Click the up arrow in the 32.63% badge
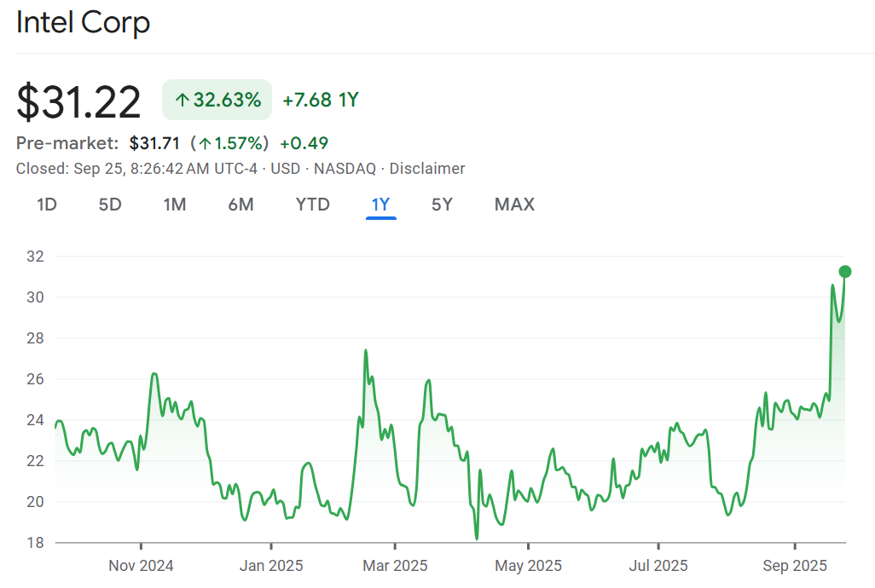 point(182,101)
